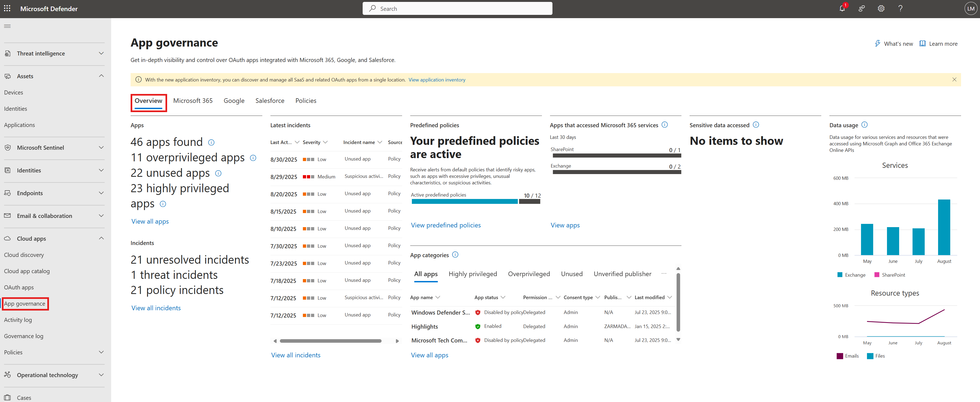The image size is (980, 402).
Task: Click View application inventory link
Action: (437, 80)
